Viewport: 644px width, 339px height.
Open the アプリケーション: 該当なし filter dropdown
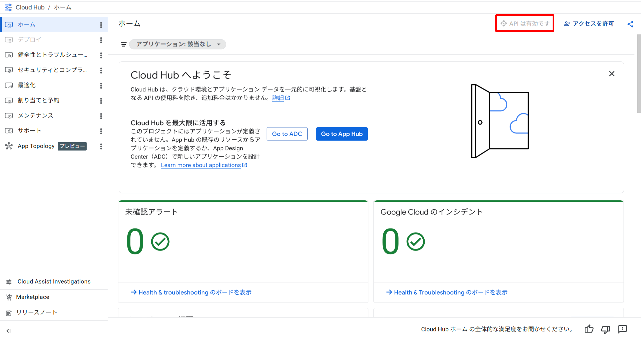[177, 44]
